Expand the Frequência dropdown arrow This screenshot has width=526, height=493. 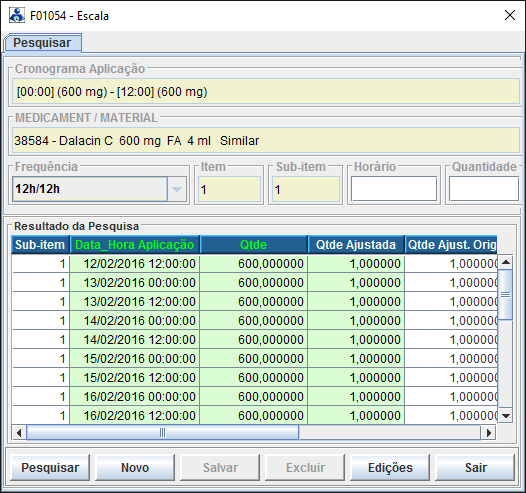pos(177,189)
